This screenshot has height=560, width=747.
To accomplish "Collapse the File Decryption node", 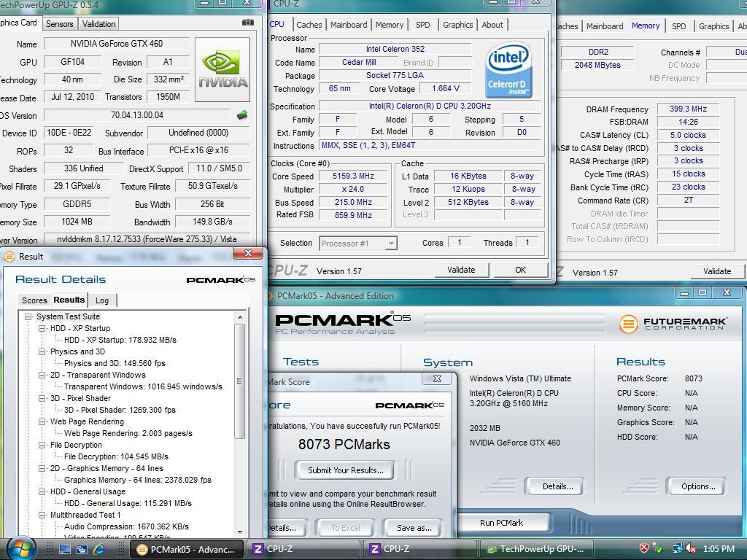I will click(x=42, y=446).
